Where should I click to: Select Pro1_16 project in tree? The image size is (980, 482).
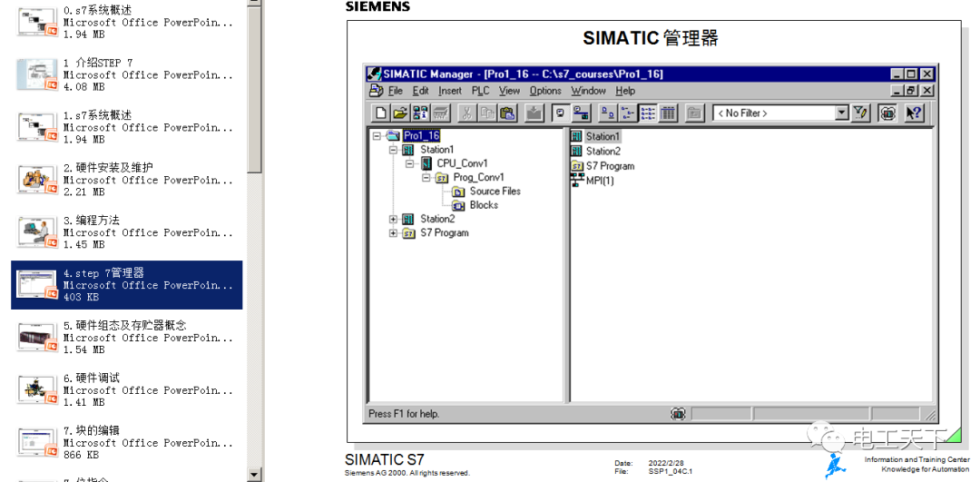tap(421, 135)
